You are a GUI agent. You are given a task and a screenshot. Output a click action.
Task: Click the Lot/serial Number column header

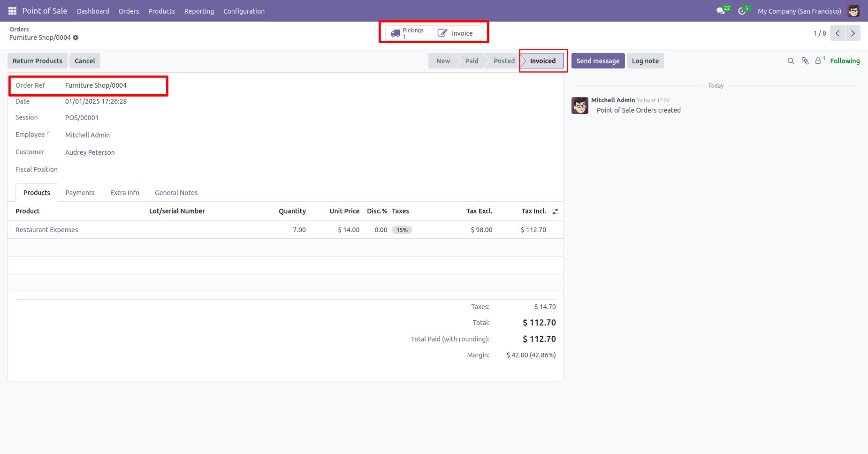pyautogui.click(x=177, y=211)
